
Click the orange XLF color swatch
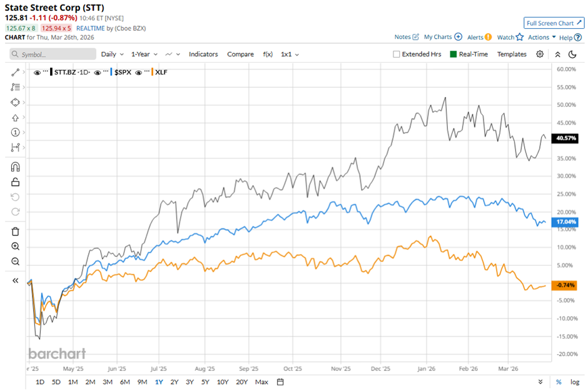pyautogui.click(x=152, y=72)
